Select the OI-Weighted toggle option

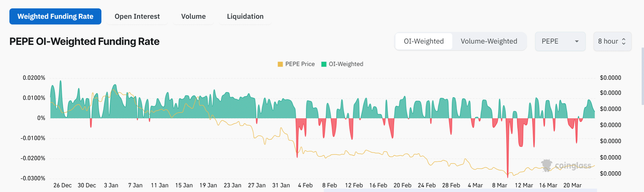424,41
